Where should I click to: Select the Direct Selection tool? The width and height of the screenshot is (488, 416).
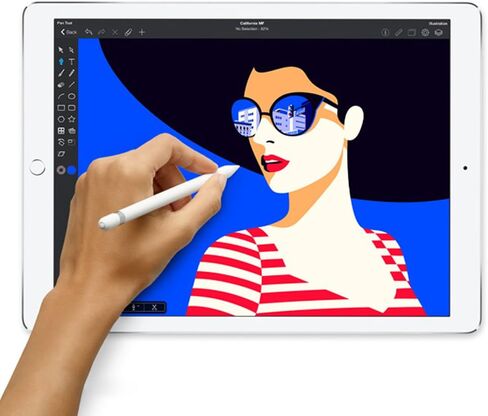pos(71,50)
